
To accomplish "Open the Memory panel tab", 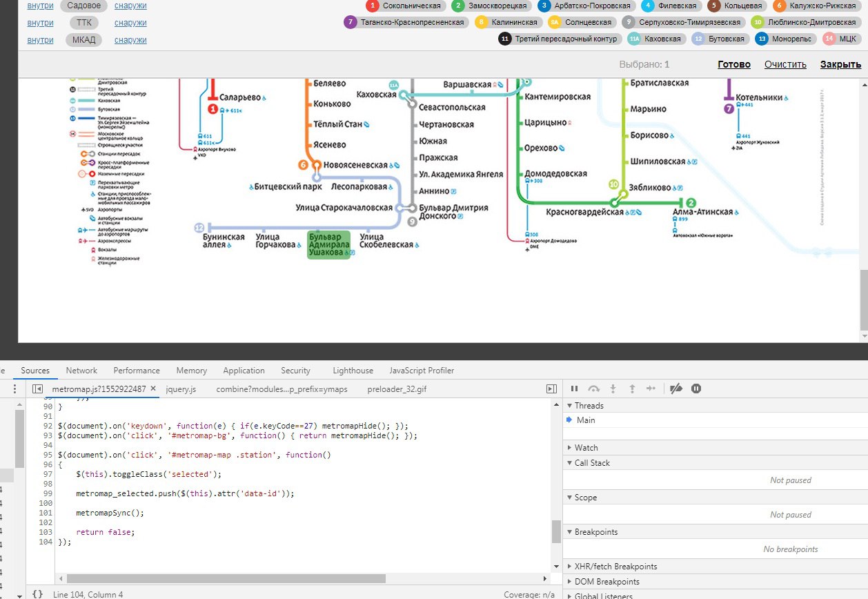I will [191, 371].
